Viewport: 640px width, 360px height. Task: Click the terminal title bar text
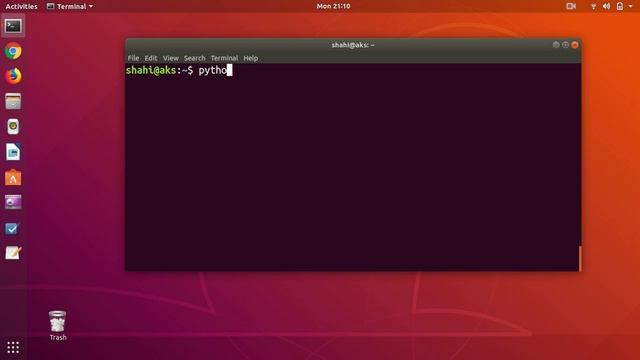point(353,45)
